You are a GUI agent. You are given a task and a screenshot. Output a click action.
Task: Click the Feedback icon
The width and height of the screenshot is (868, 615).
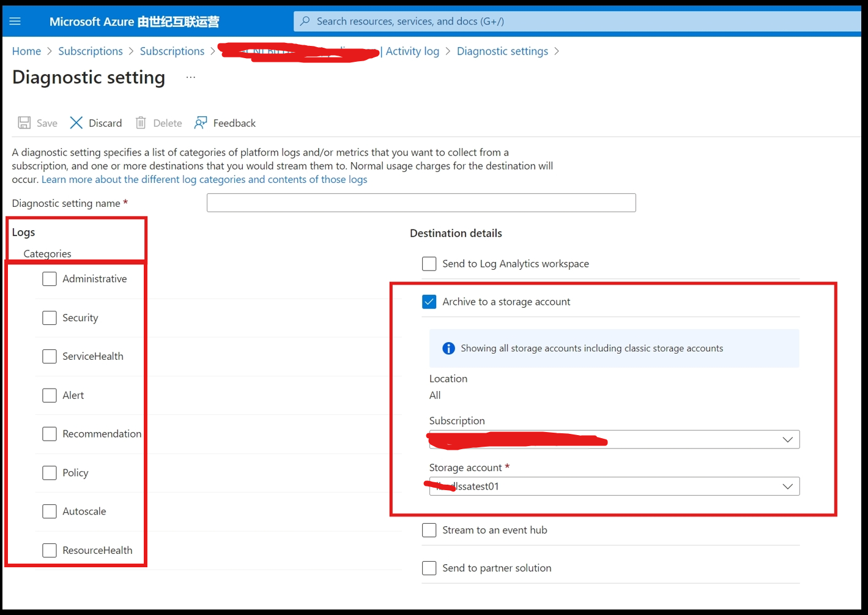pos(201,122)
